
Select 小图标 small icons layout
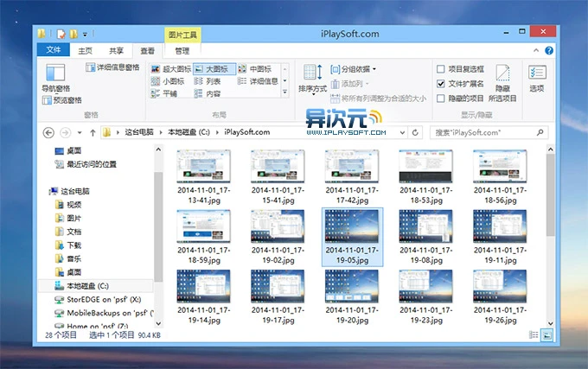tap(168, 81)
